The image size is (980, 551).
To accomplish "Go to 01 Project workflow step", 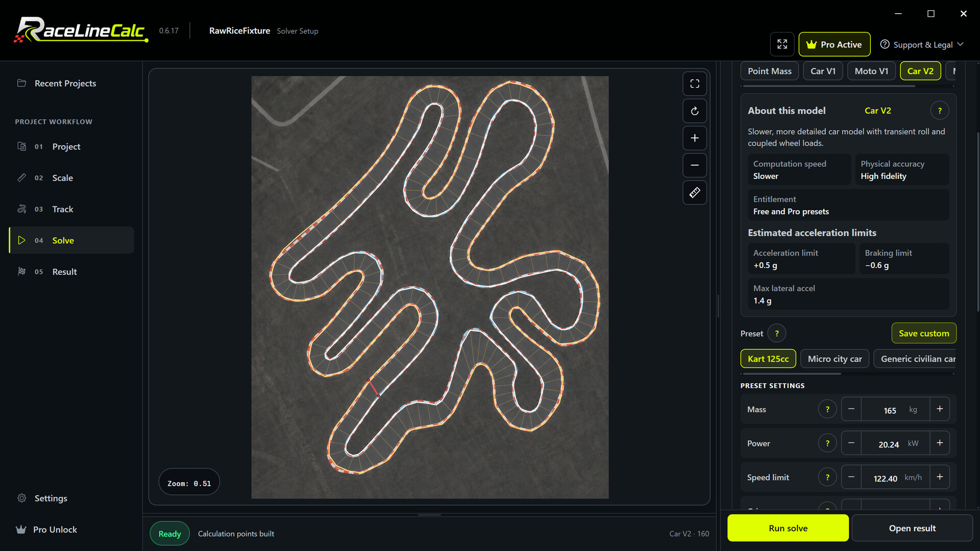I will 71,146.
